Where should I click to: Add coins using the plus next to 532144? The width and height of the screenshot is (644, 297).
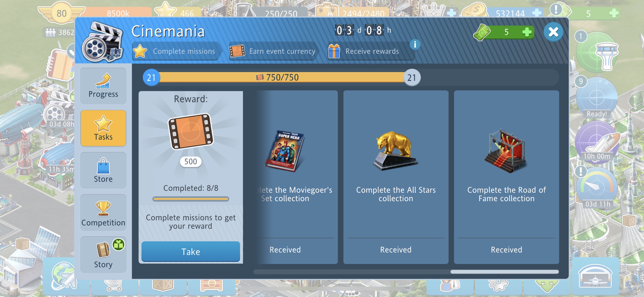click(537, 13)
